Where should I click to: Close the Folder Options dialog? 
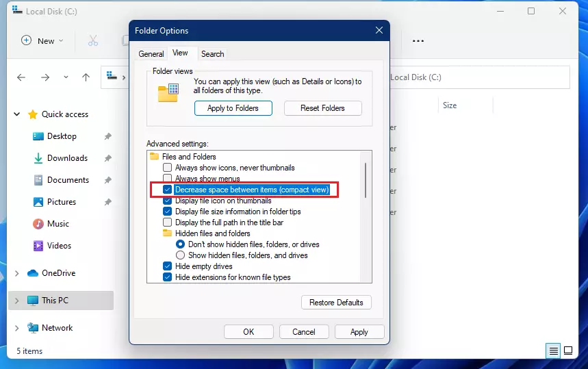(379, 30)
